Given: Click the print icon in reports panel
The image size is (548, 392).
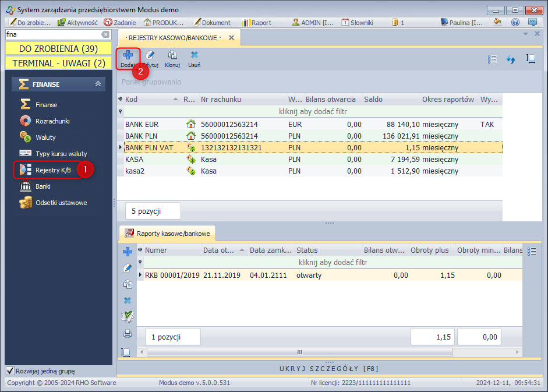Looking at the screenshot, I should click(x=127, y=334).
